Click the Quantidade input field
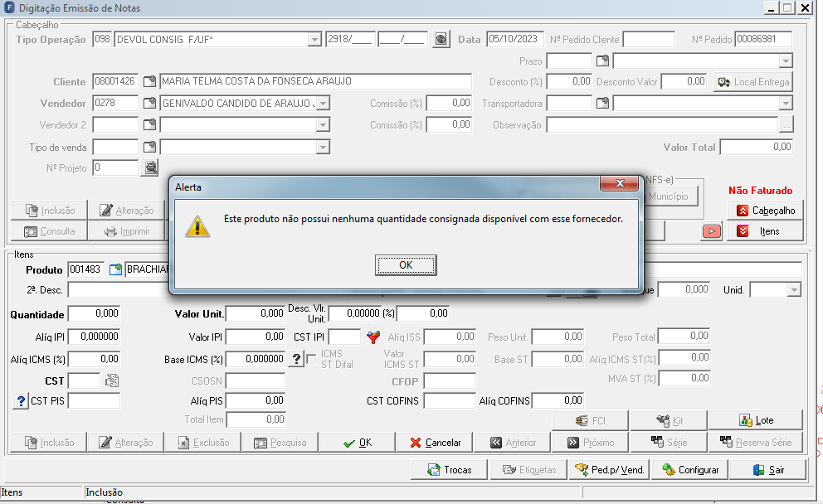 [x=94, y=313]
